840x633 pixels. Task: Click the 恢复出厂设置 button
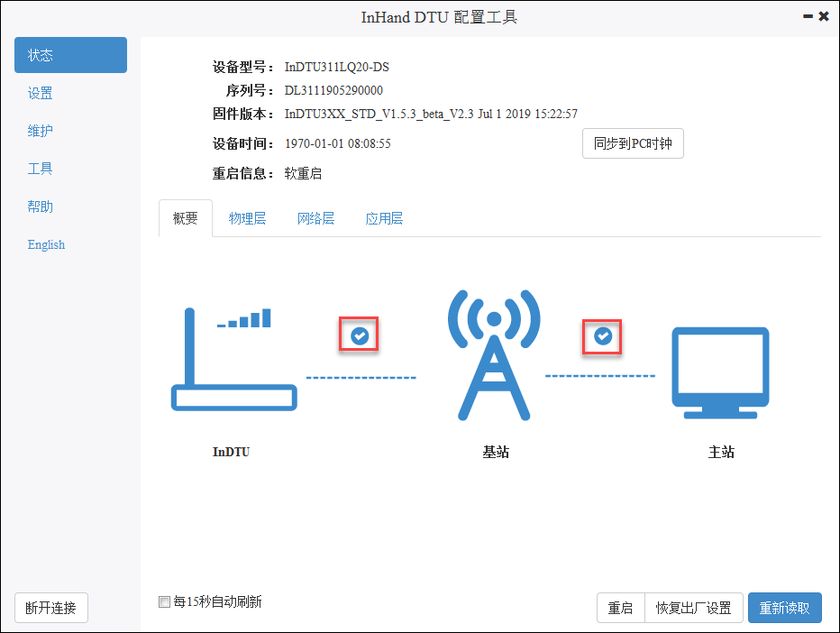click(x=694, y=608)
